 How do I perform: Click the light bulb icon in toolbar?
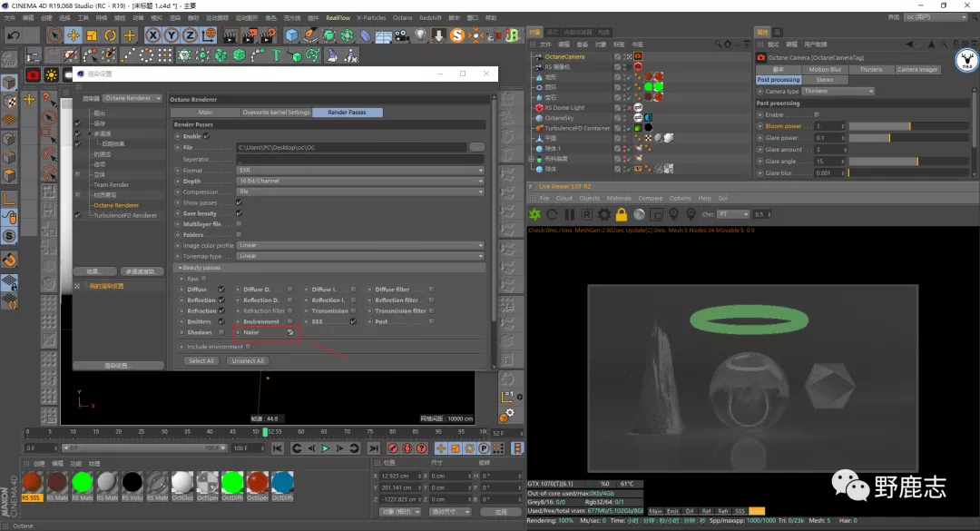pyautogui.click(x=420, y=35)
